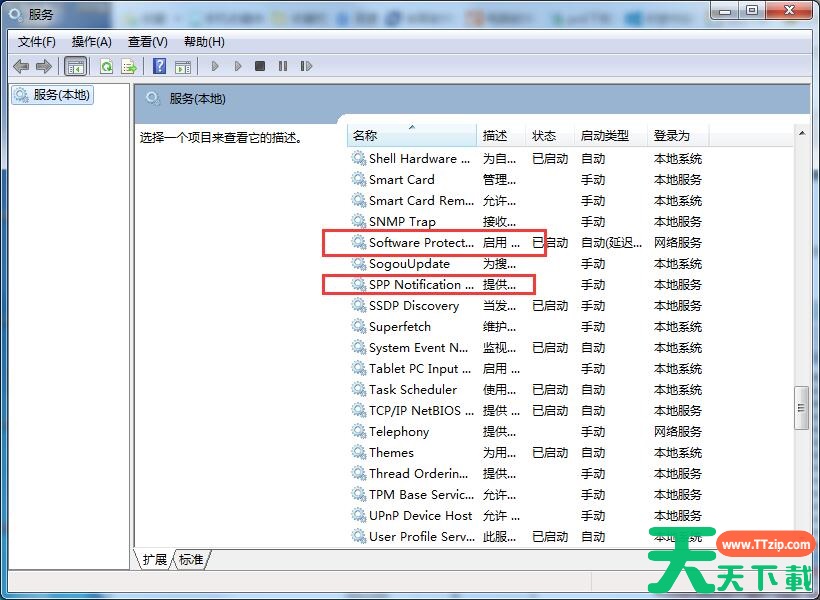The height and width of the screenshot is (600, 820).
Task: Click the Export List toolbar icon
Action: (129, 66)
